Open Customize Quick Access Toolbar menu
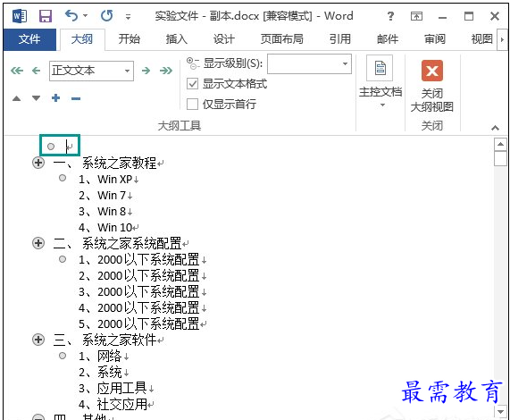Screen dimensions: 510x420 click(128, 16)
